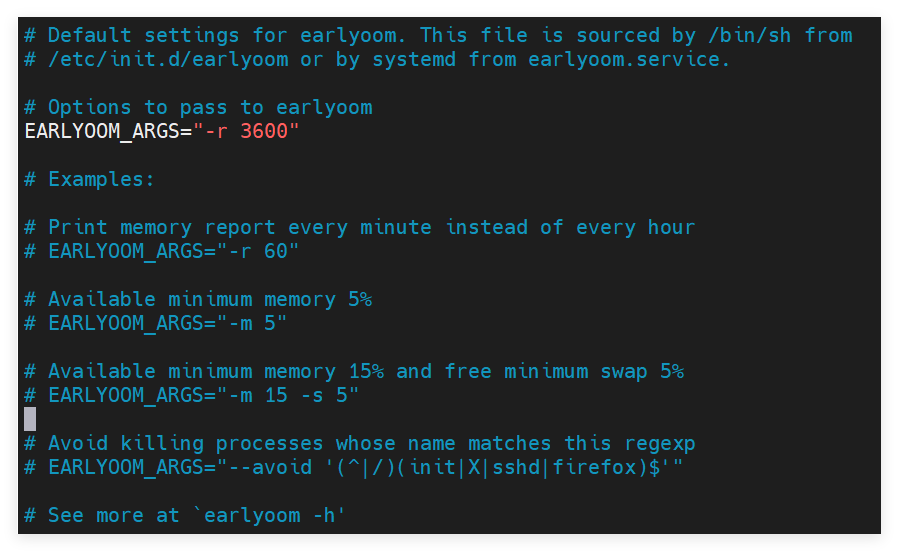Click the 'See more at earlyoom -h' line
898x551 pixels.
pos(184,515)
